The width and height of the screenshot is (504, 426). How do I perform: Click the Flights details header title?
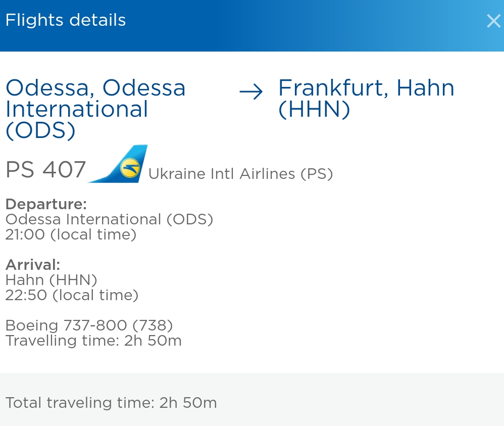pos(66,20)
